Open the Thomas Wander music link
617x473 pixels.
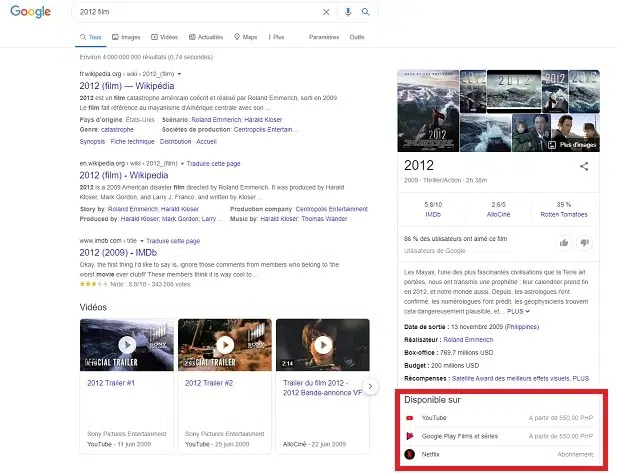click(324, 219)
